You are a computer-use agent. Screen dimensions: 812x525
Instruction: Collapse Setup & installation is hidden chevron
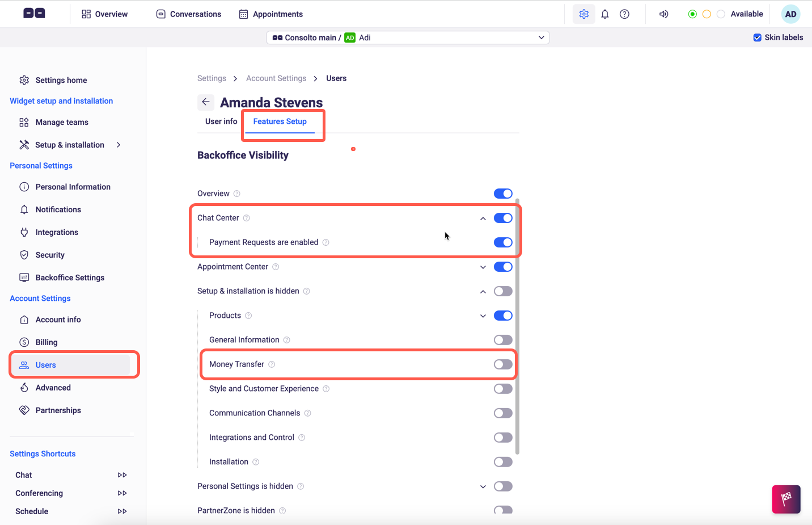(483, 292)
